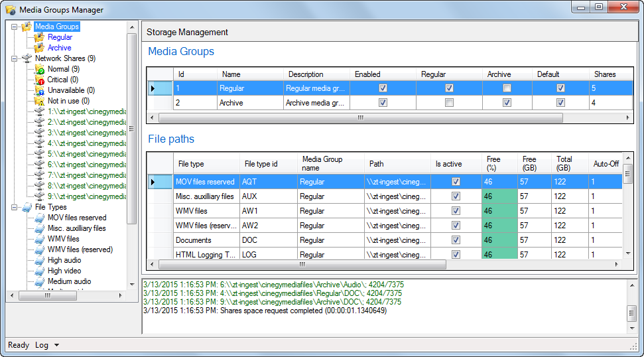Toggle Regular checkbox in the Archive group row
This screenshot has width=644, height=357.
click(449, 103)
